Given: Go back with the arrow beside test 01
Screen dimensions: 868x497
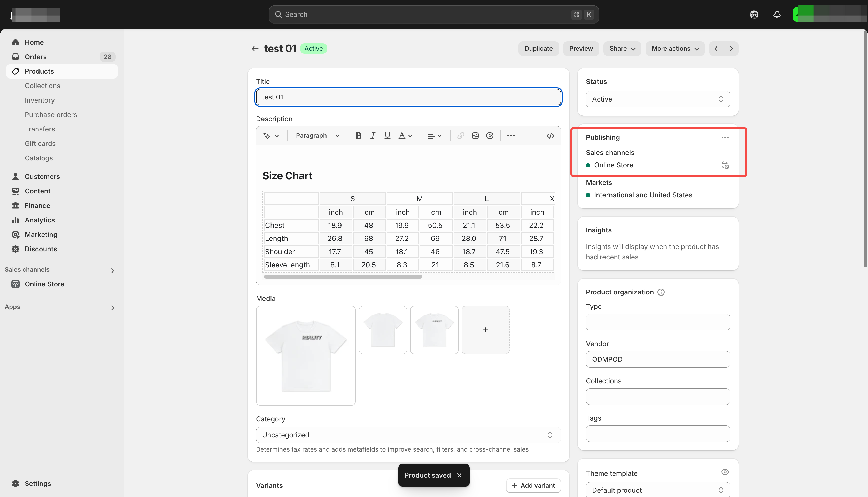Looking at the screenshot, I should (x=255, y=49).
